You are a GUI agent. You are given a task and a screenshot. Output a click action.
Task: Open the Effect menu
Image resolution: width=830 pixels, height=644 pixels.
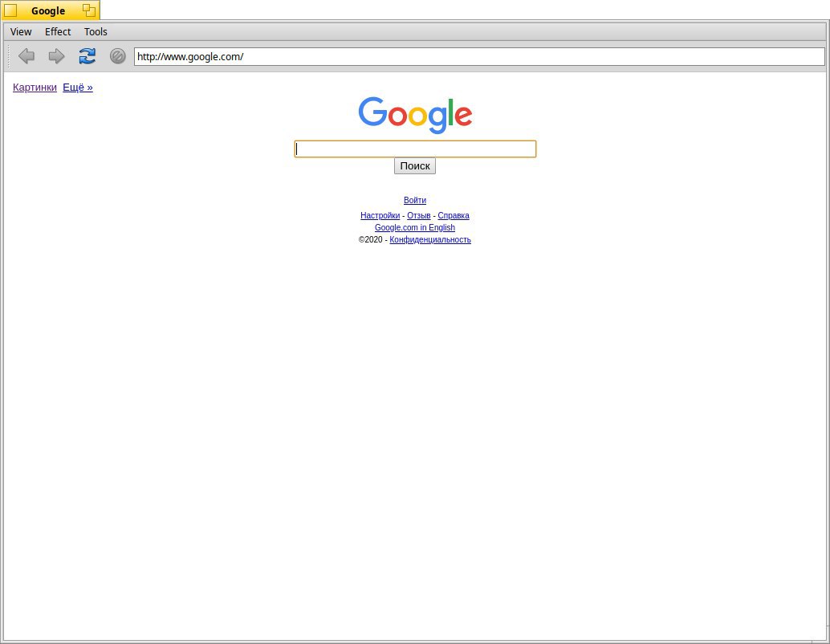click(x=58, y=32)
